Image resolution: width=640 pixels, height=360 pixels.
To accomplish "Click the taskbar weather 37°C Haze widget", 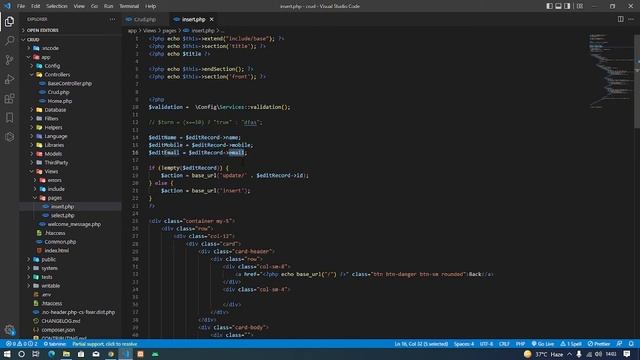I will (543, 354).
